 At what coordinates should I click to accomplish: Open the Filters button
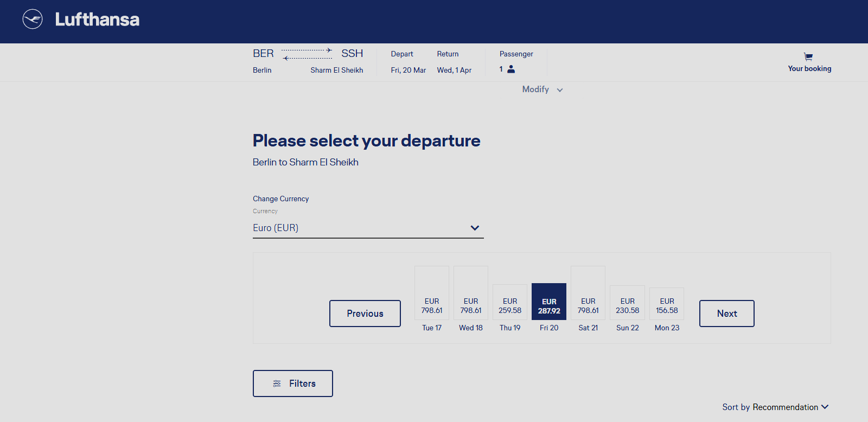pyautogui.click(x=293, y=383)
